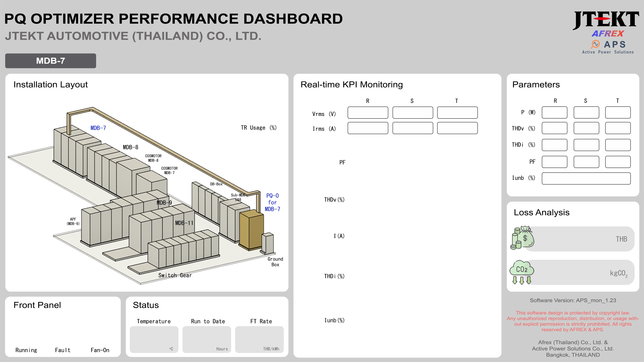
Task: Click the COSMOTOR MDB-8 label
Action: point(153,158)
